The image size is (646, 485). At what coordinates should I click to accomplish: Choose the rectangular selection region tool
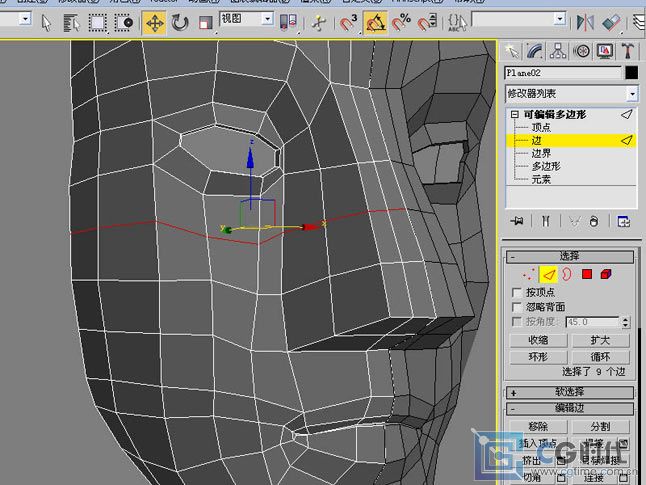coord(97,23)
